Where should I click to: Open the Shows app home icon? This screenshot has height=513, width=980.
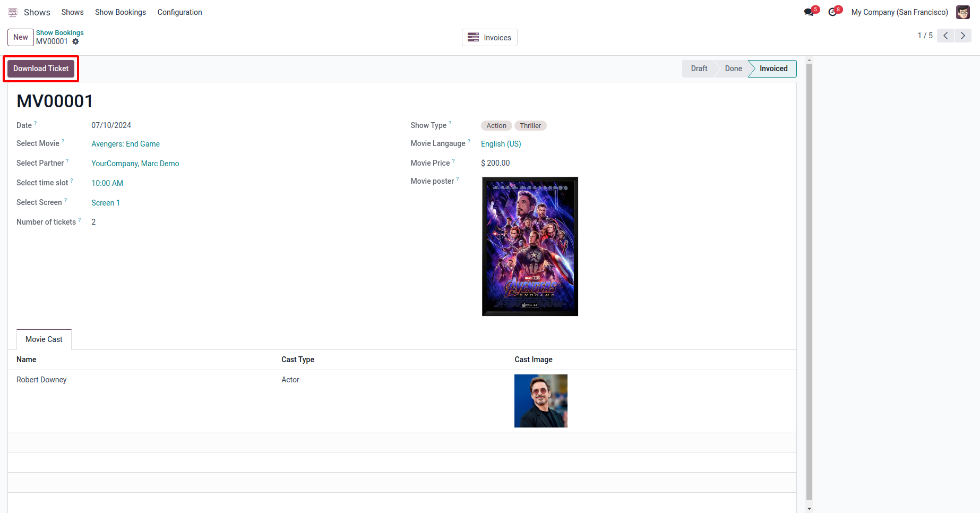(x=13, y=12)
